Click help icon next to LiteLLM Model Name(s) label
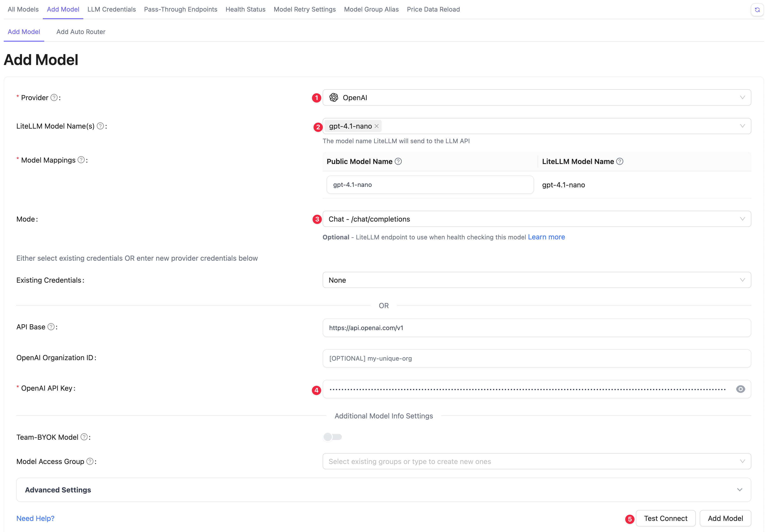 pyautogui.click(x=100, y=126)
